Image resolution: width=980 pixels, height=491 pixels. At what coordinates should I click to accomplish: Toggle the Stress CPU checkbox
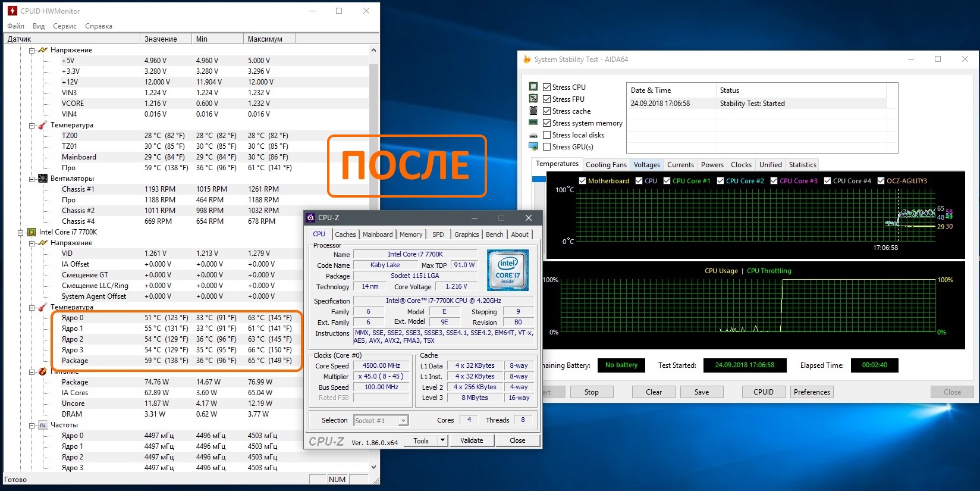(546, 87)
